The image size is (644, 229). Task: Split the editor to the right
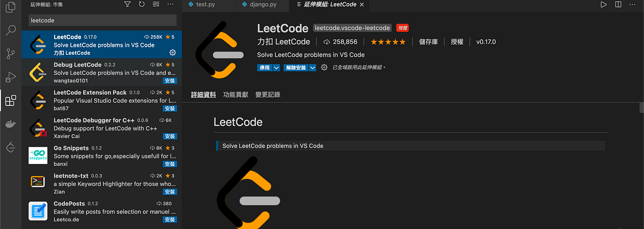point(618,4)
